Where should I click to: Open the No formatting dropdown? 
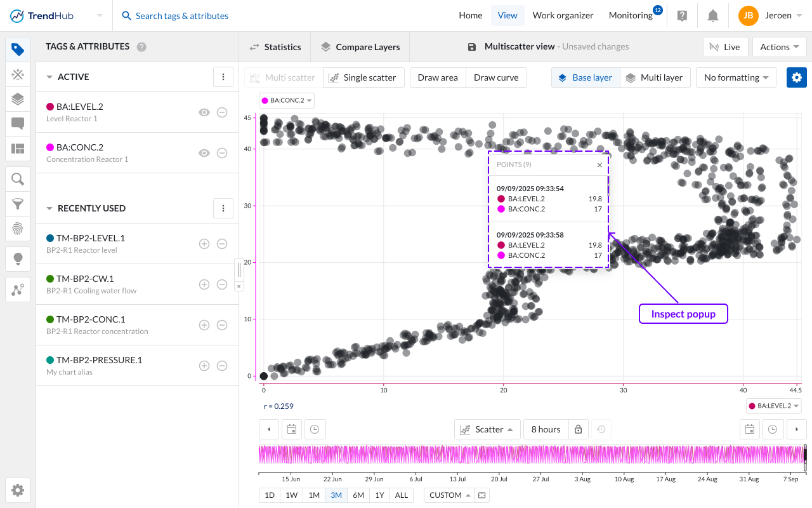click(736, 77)
